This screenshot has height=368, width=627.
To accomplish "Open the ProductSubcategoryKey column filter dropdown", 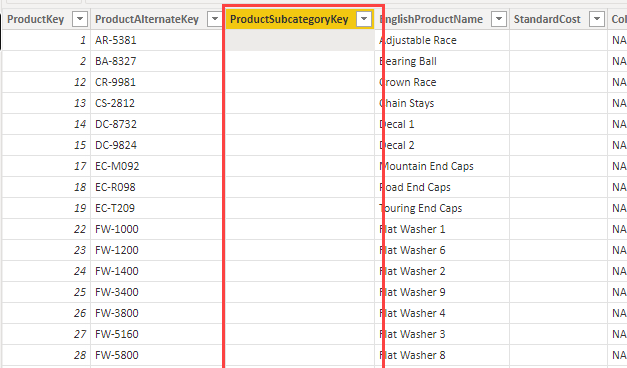I will click(x=364, y=19).
